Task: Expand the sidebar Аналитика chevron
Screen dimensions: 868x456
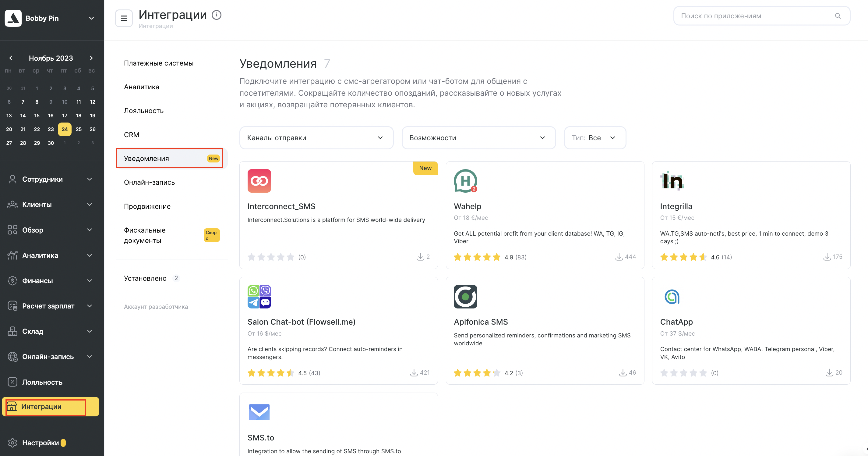Action: [90, 255]
